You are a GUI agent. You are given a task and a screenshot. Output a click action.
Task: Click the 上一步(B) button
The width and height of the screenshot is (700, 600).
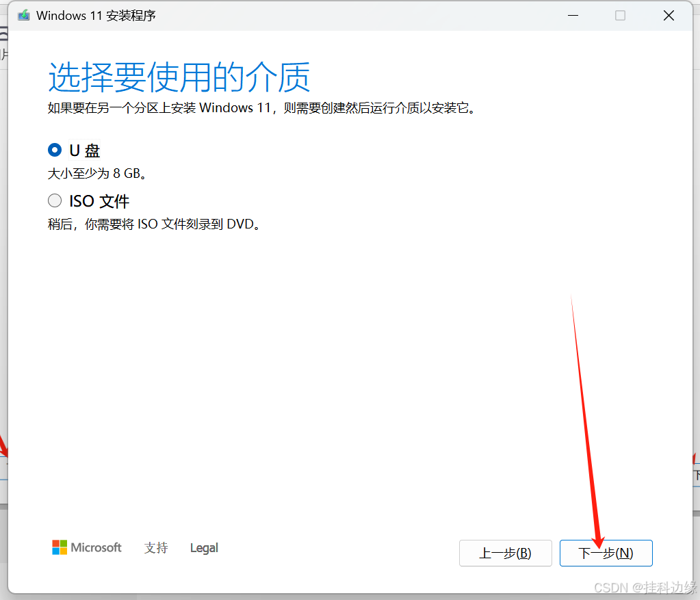click(x=506, y=553)
